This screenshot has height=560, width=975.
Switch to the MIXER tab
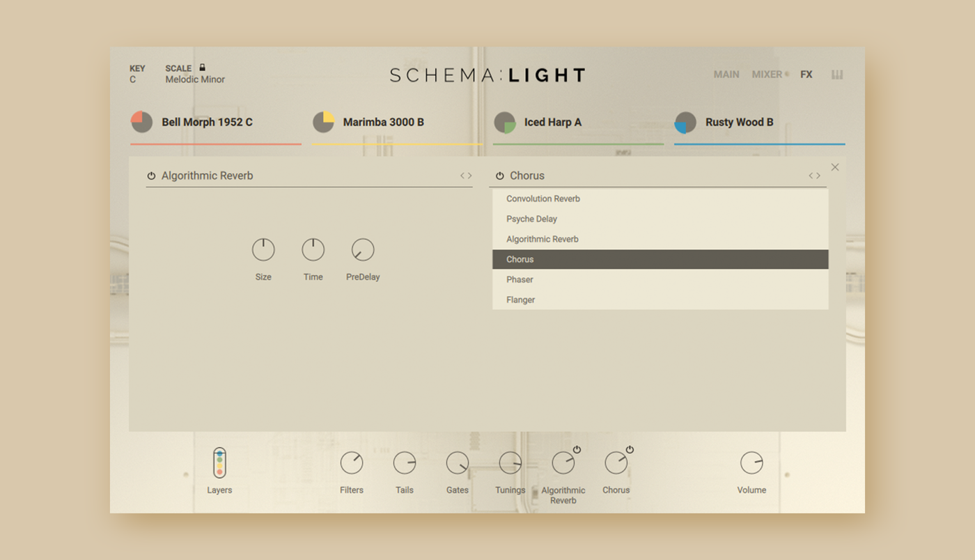(767, 75)
